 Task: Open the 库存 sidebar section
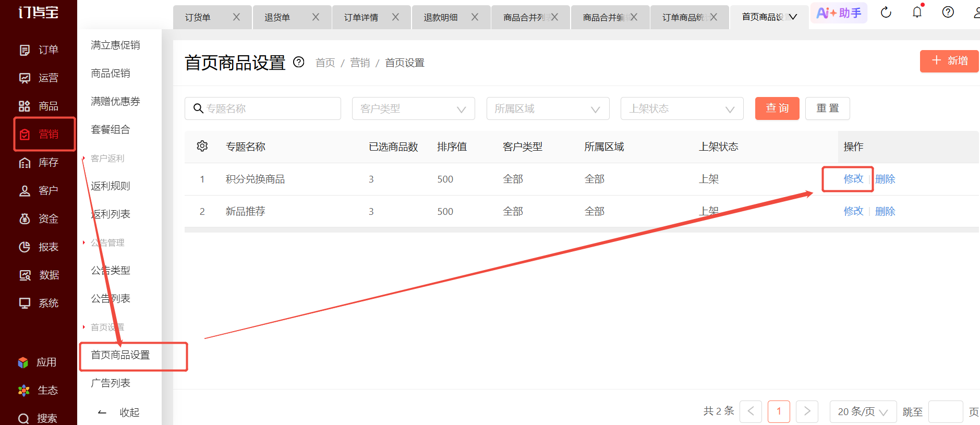pos(39,163)
